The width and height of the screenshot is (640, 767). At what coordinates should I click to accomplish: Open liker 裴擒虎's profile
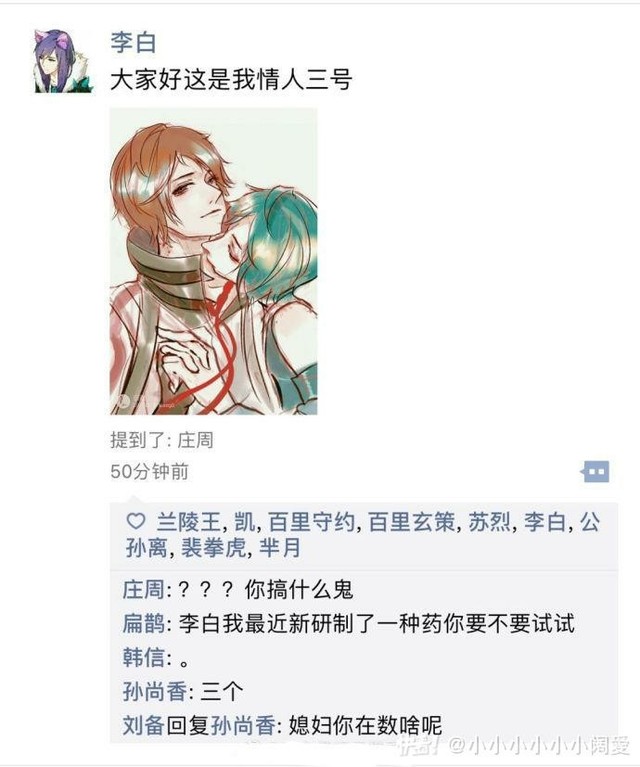pos(213,547)
